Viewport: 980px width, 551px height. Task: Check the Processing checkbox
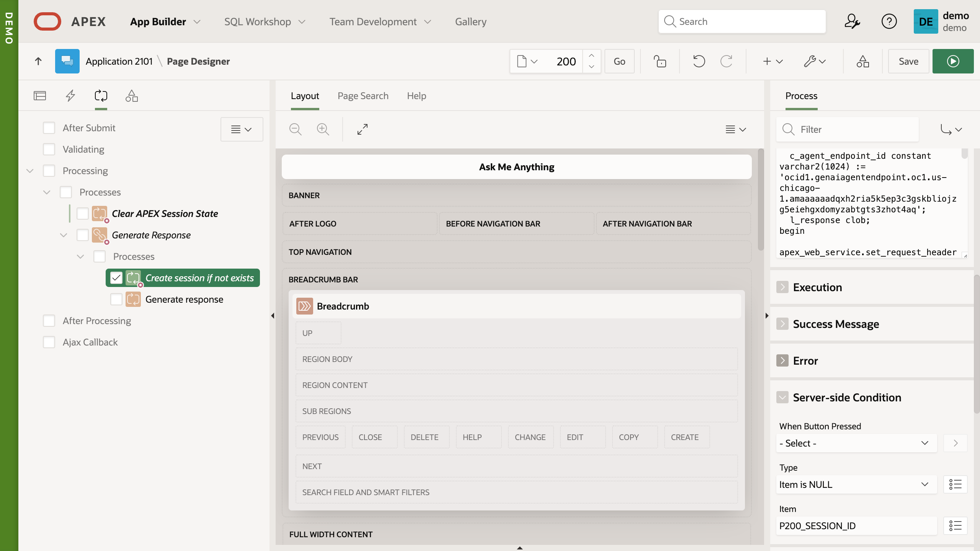coord(49,171)
